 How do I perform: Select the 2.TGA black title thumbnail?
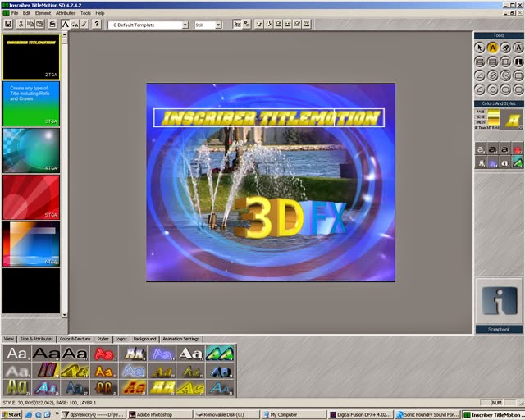pos(31,57)
